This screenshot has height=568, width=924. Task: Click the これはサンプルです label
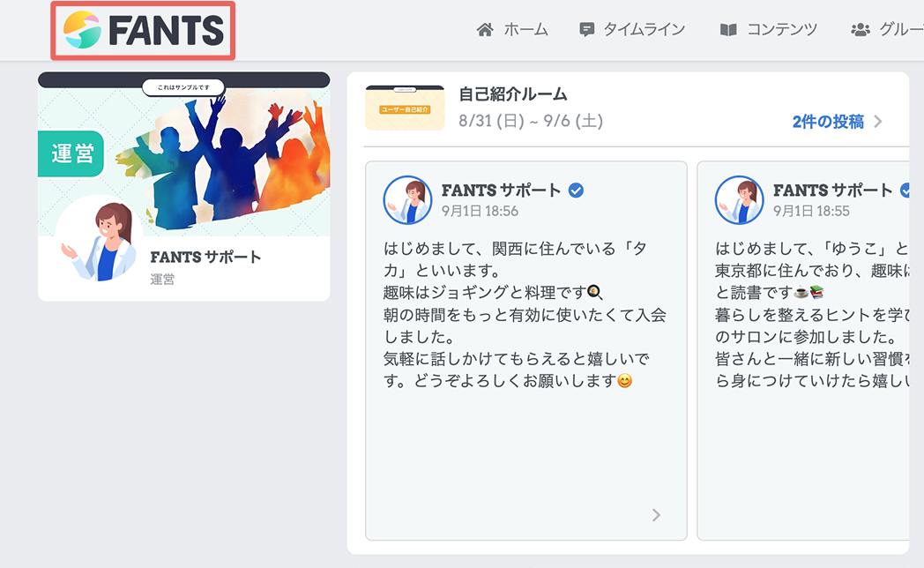pyautogui.click(x=183, y=87)
